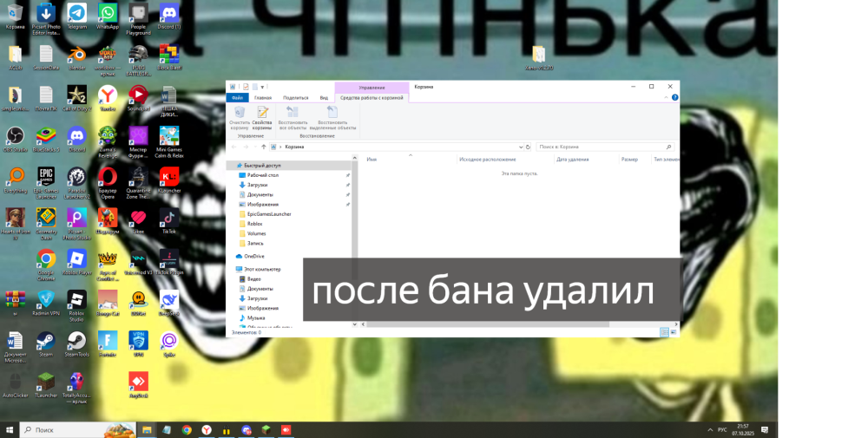Click the Radmin VPN desktop icon

[46, 303]
